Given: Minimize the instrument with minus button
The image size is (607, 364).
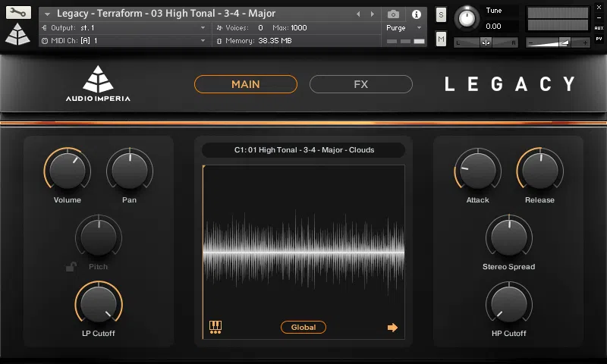Looking at the screenshot, I should [599, 17].
